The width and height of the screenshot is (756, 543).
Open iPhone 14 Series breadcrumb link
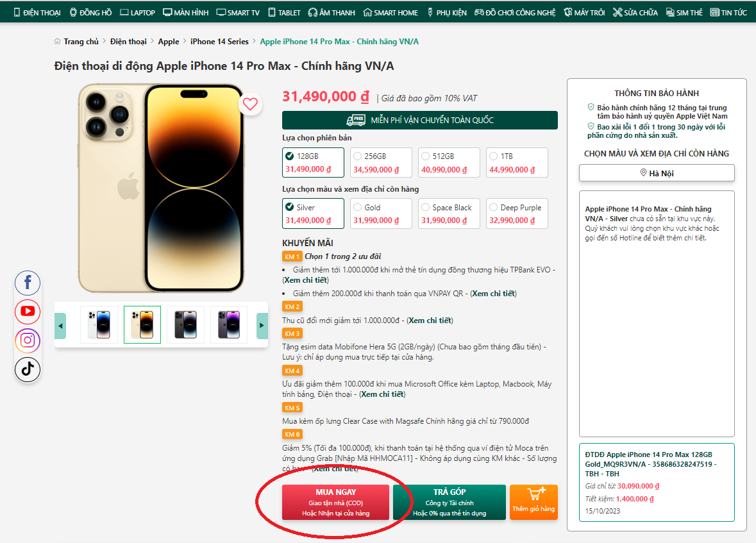[x=219, y=42]
